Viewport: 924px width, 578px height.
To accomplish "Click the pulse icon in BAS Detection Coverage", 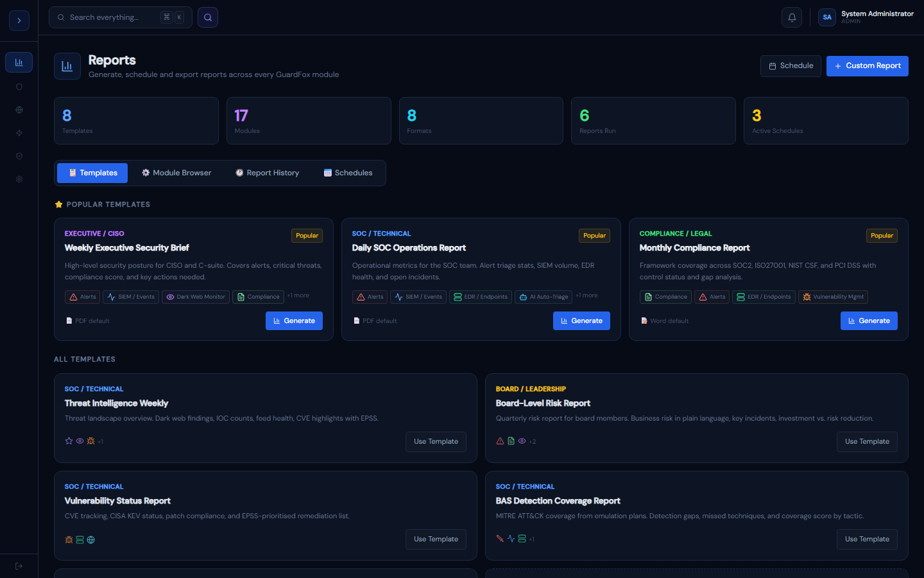I will pyautogui.click(x=511, y=539).
